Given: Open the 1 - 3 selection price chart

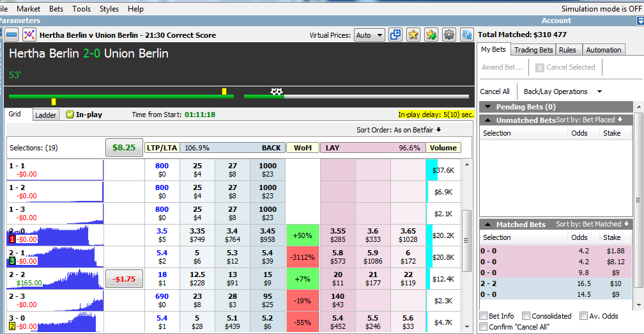Looking at the screenshot, I should click(55, 213).
